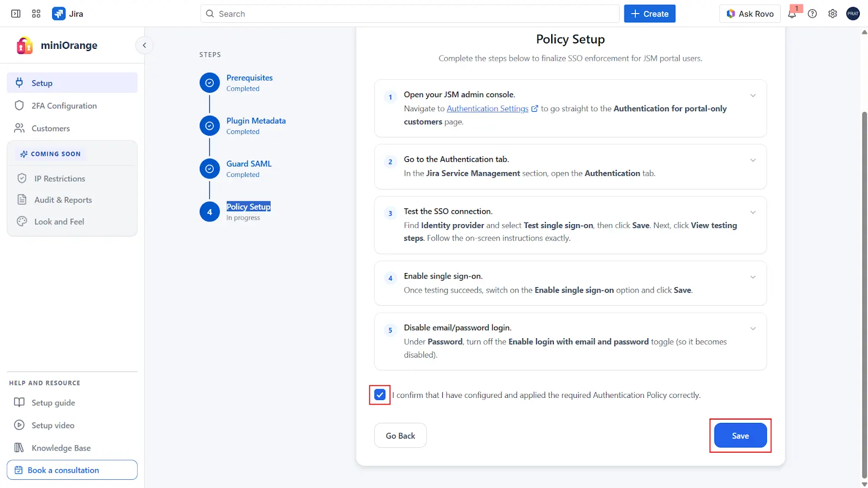Click the Look and Feel palette icon
The image size is (868, 488).
tap(22, 221)
